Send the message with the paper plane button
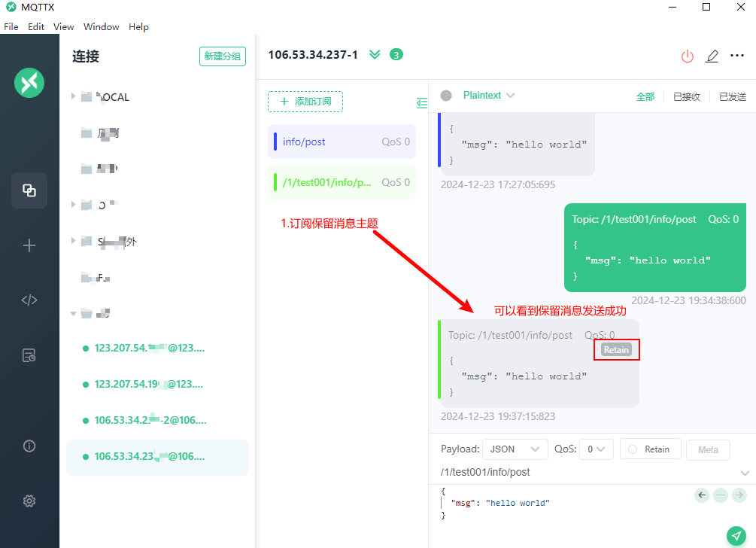This screenshot has width=756, height=548. pos(736,535)
